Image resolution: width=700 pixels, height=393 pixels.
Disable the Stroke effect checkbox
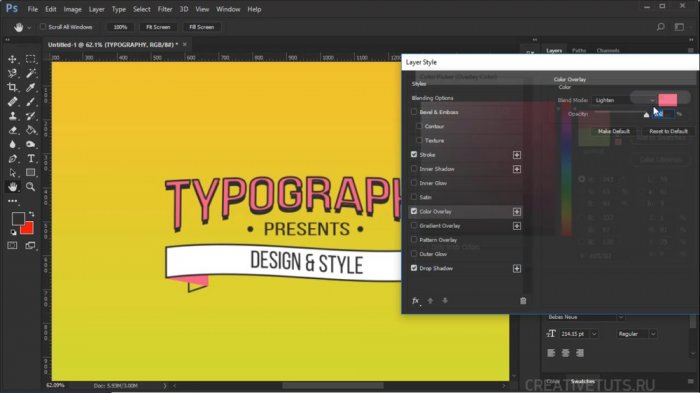click(414, 155)
